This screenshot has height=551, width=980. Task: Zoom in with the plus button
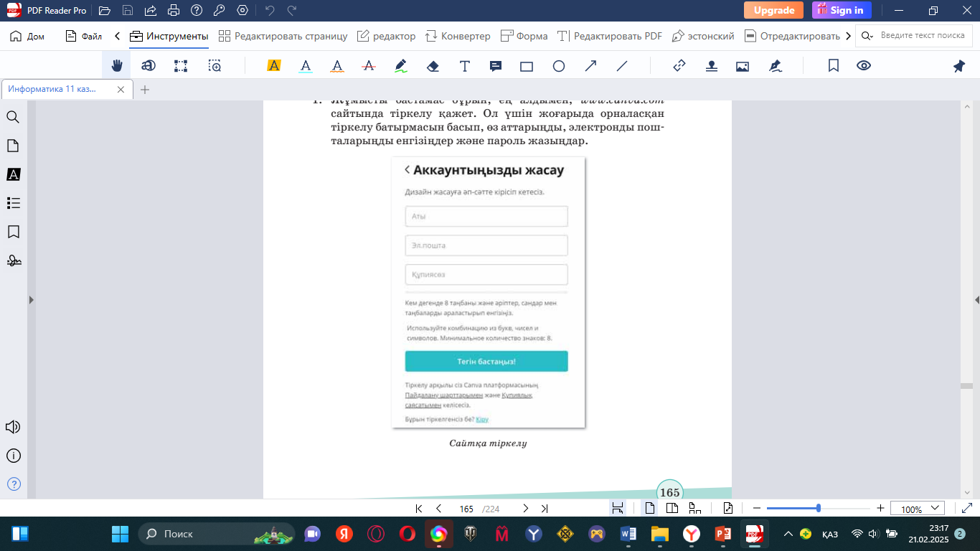880,509
